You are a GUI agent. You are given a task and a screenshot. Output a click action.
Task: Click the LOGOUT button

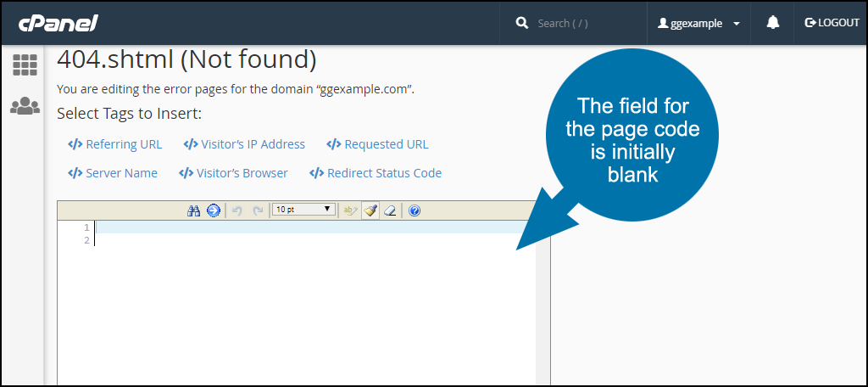coord(832,23)
